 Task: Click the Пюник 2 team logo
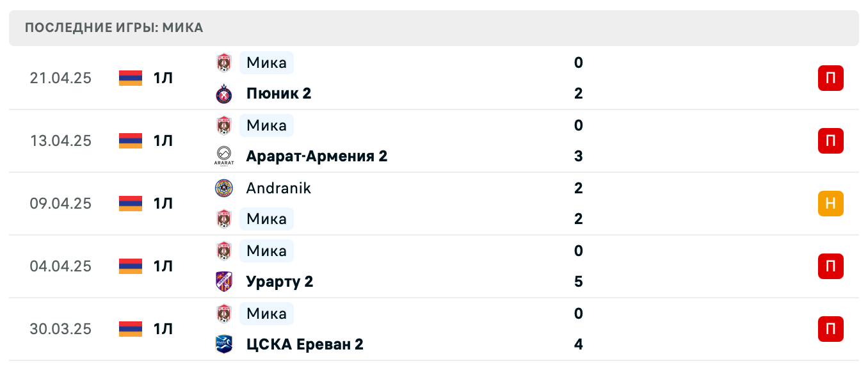(223, 94)
